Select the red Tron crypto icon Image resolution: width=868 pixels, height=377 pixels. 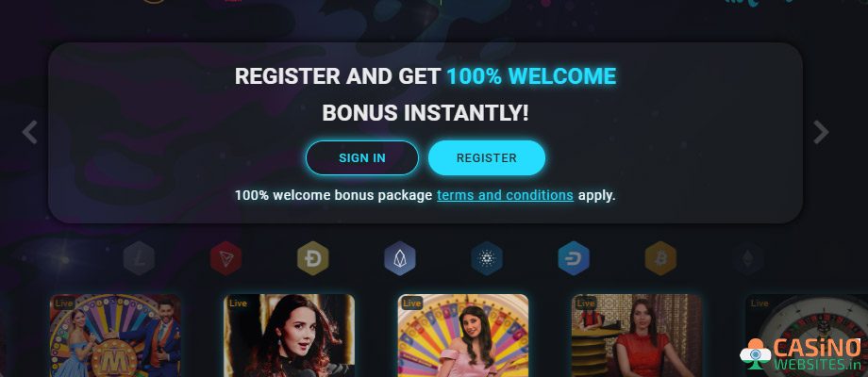point(225,258)
